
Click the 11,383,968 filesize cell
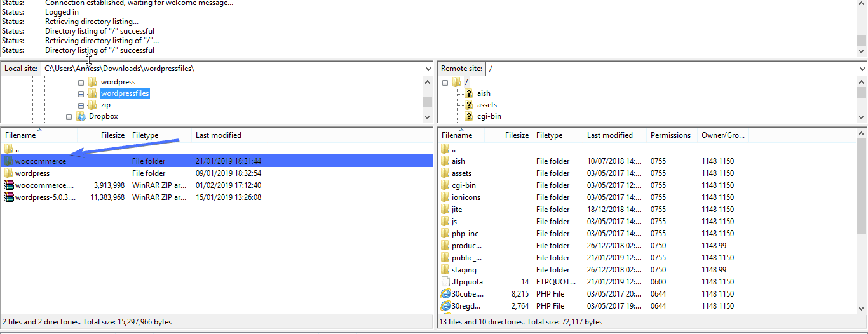pos(107,197)
